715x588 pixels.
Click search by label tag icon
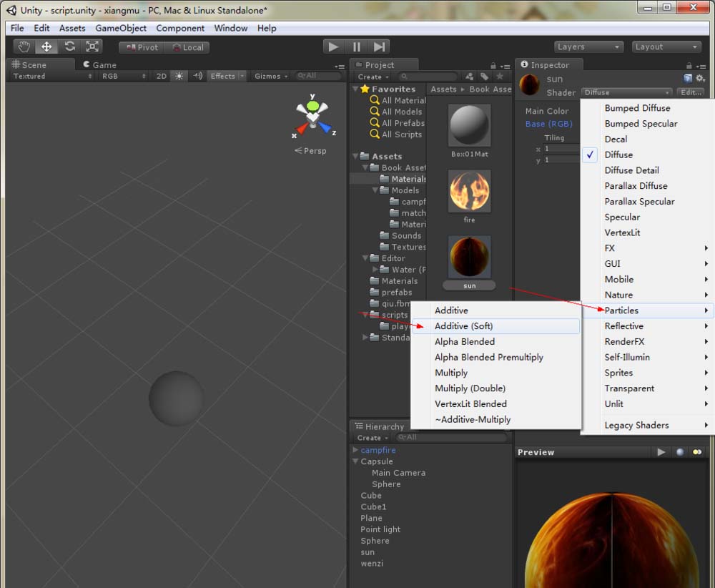484,77
